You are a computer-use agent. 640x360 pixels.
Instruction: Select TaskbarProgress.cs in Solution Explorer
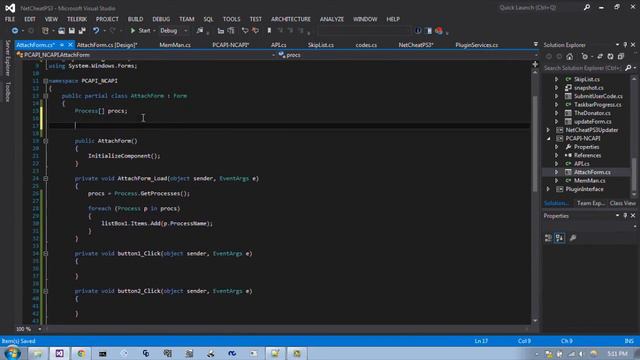[x=598, y=104]
